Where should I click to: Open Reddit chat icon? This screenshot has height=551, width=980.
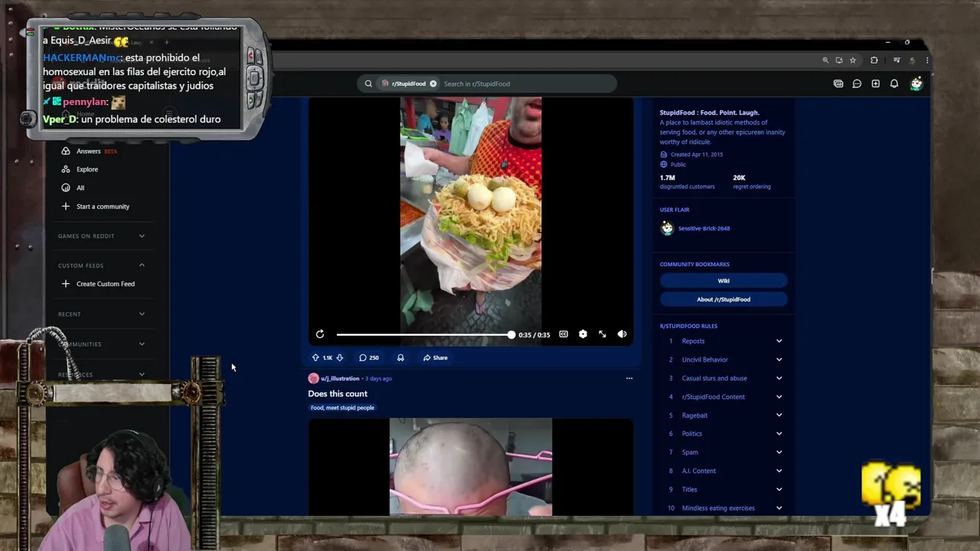[857, 83]
